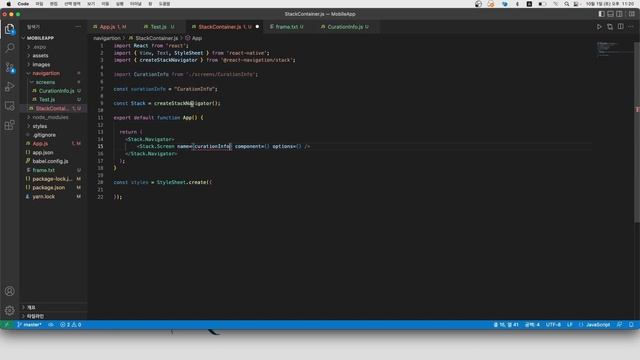This screenshot has width=640, height=360.
Task: Toggle the bottom panel layout button
Action: pos(611,14)
